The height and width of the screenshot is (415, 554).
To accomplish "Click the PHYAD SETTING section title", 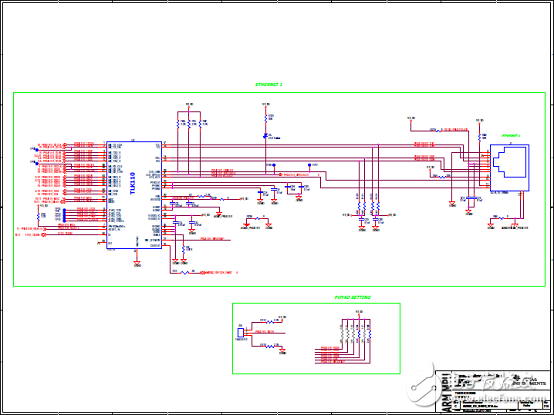I will (x=353, y=297).
